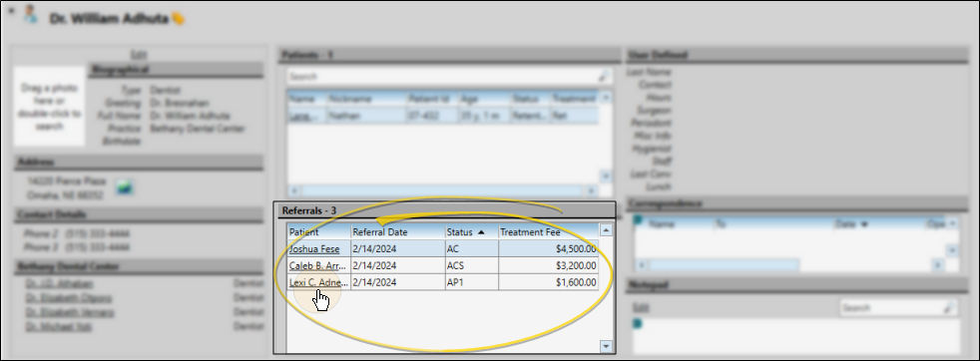Screen dimensions: 980x361
Task: Click the Correspondence panel teal icon
Action: 638,219
